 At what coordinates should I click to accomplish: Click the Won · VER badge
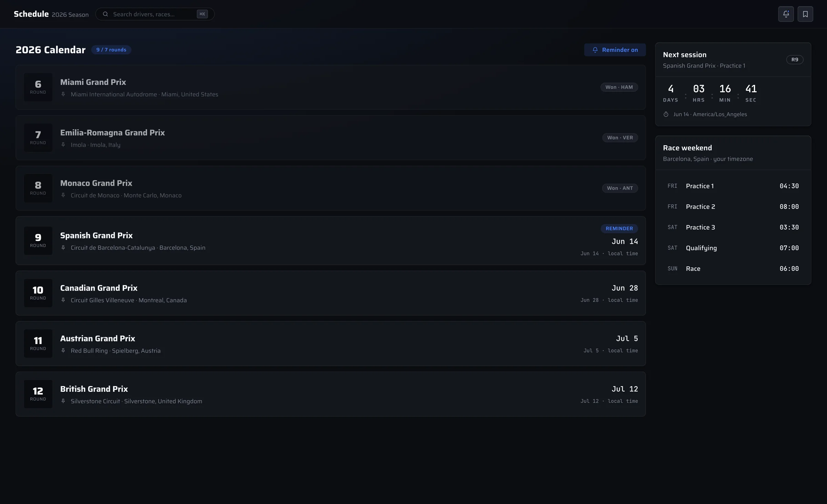click(620, 138)
